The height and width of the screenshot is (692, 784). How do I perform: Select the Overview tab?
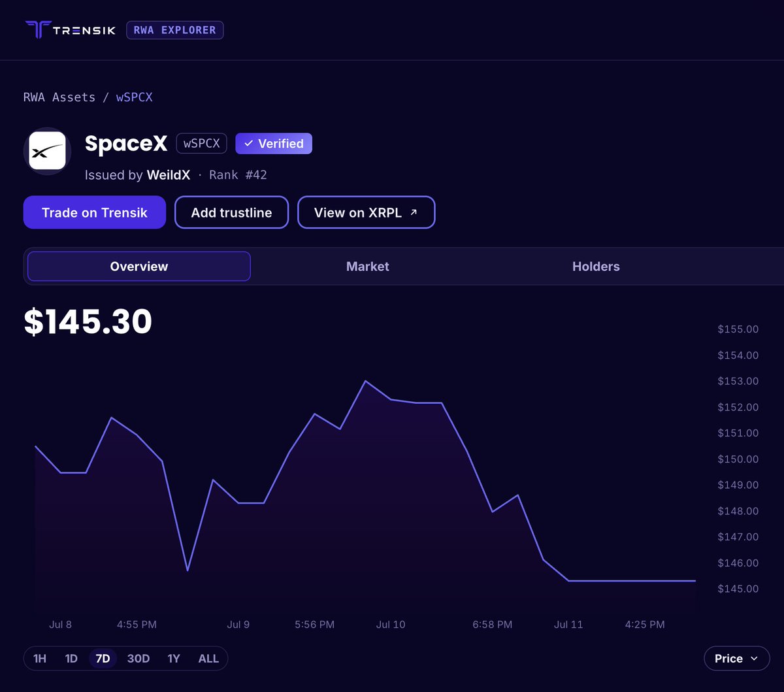[139, 267]
